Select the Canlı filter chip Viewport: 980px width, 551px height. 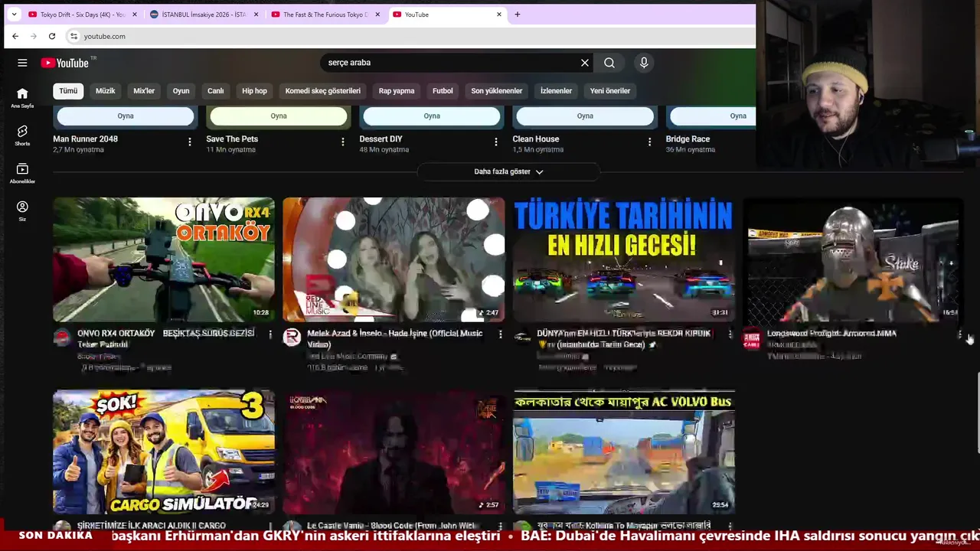pos(216,91)
